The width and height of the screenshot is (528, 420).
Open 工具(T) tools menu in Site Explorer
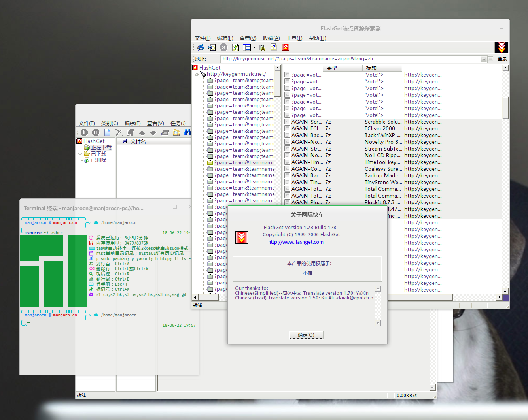point(294,38)
